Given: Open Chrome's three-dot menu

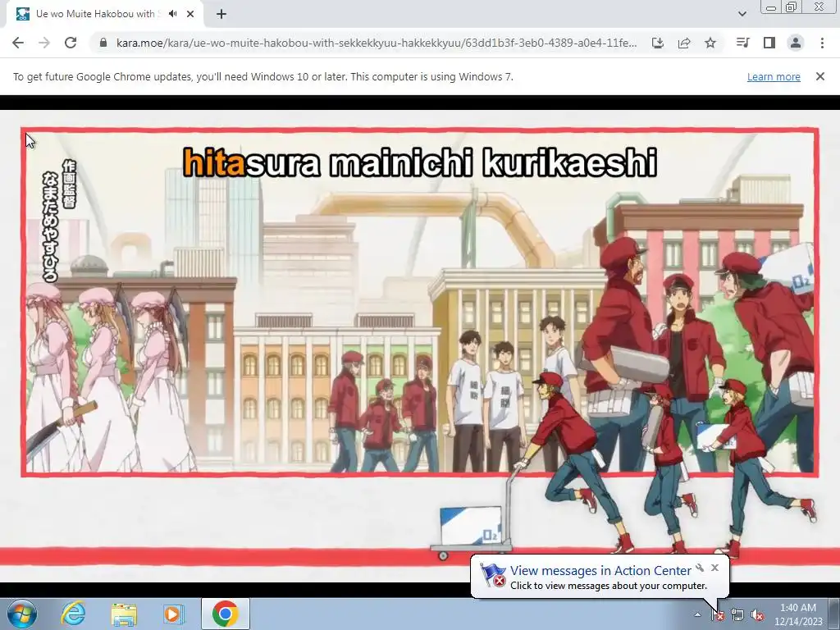Looking at the screenshot, I should [x=822, y=43].
